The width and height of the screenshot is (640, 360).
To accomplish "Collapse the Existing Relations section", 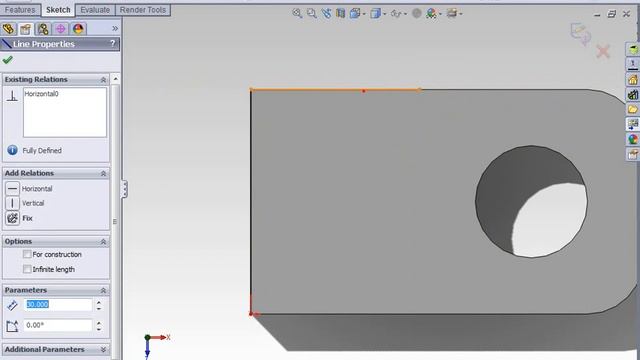I will click(103, 80).
